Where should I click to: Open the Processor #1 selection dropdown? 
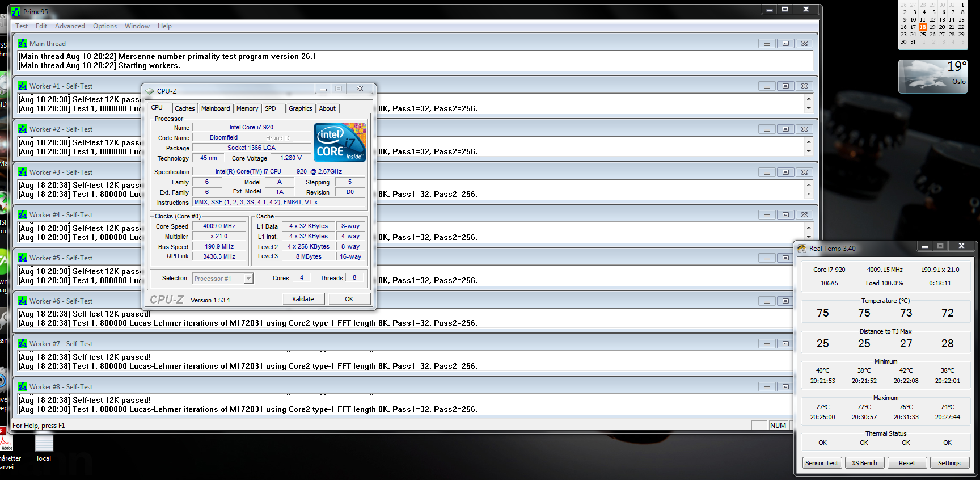[x=223, y=279]
